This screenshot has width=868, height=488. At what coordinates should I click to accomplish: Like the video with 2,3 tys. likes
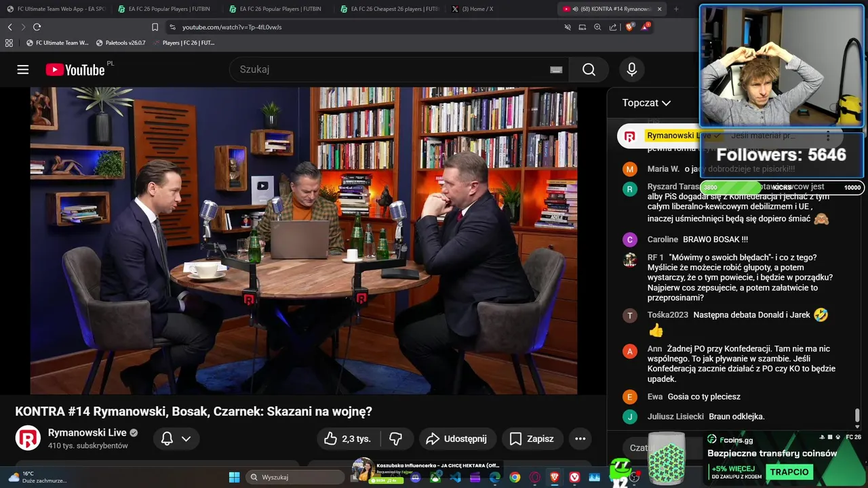(347, 439)
